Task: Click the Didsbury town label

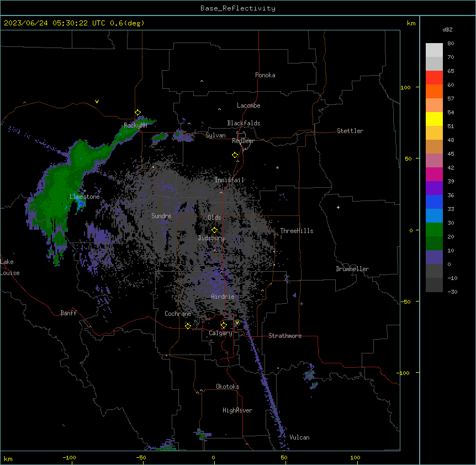Action: (211, 238)
